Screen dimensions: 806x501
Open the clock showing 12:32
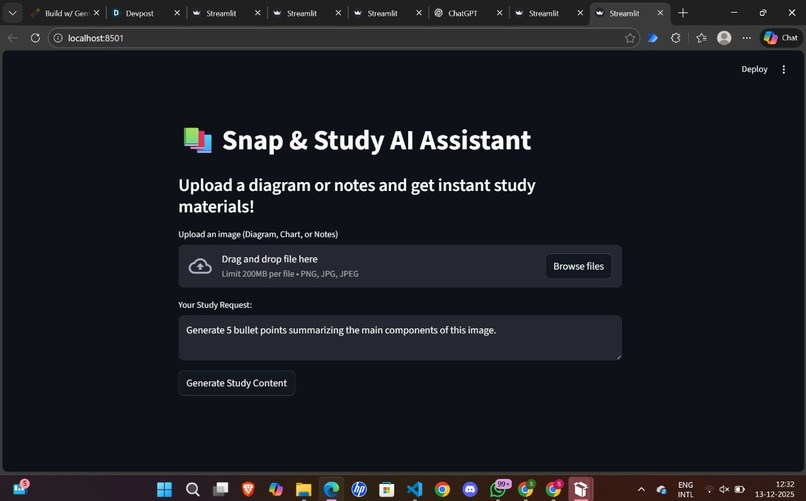[x=774, y=489]
